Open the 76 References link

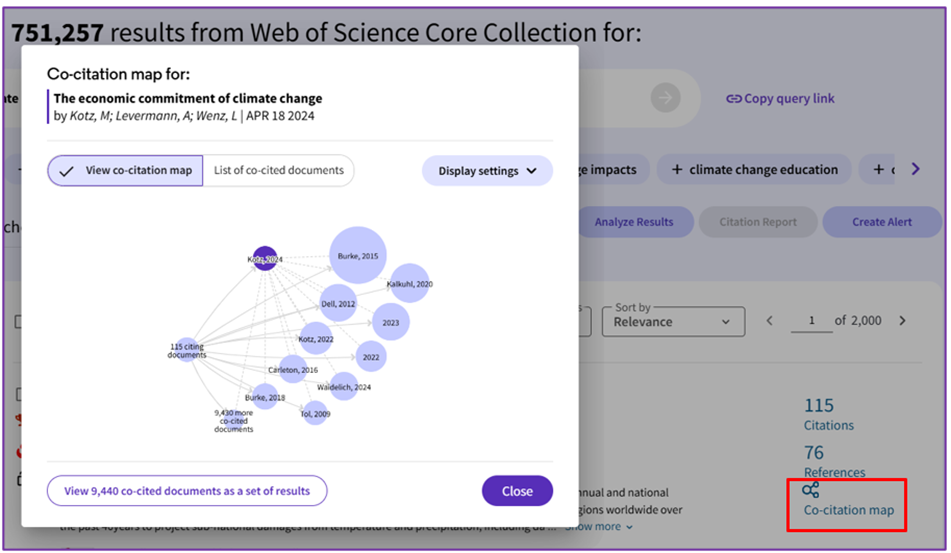pyautogui.click(x=814, y=453)
